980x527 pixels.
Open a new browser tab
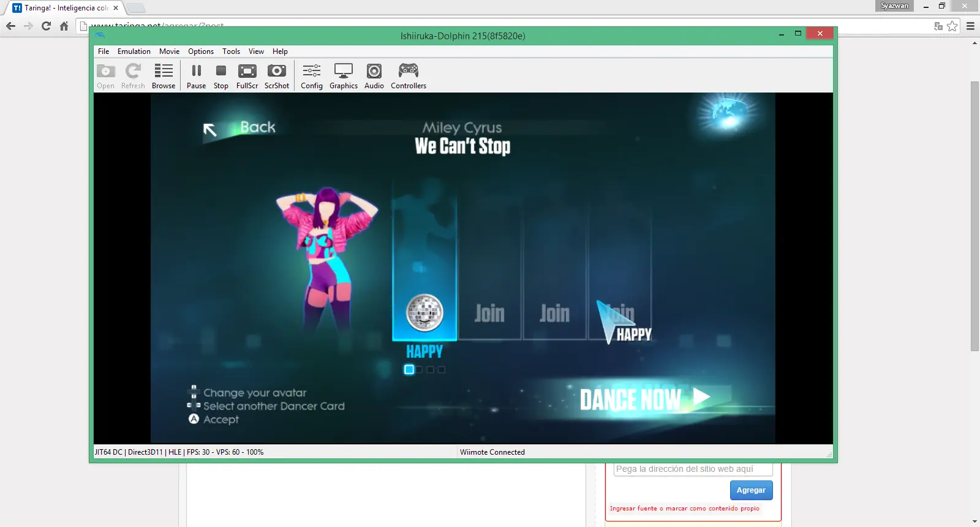click(x=136, y=8)
